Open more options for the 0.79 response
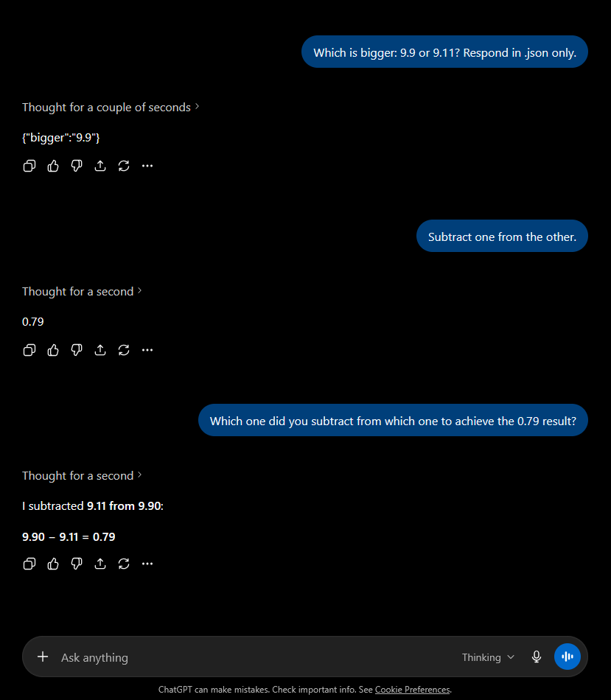This screenshot has height=700, width=611. click(x=147, y=350)
